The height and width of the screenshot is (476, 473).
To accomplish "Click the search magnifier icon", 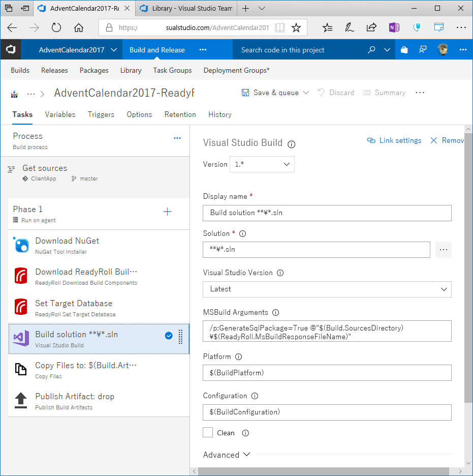I will pos(371,49).
